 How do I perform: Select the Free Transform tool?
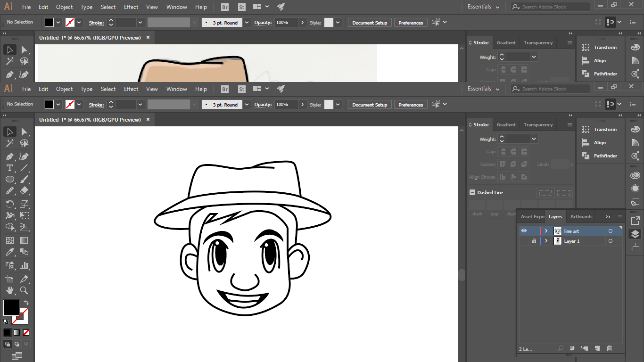point(25,215)
